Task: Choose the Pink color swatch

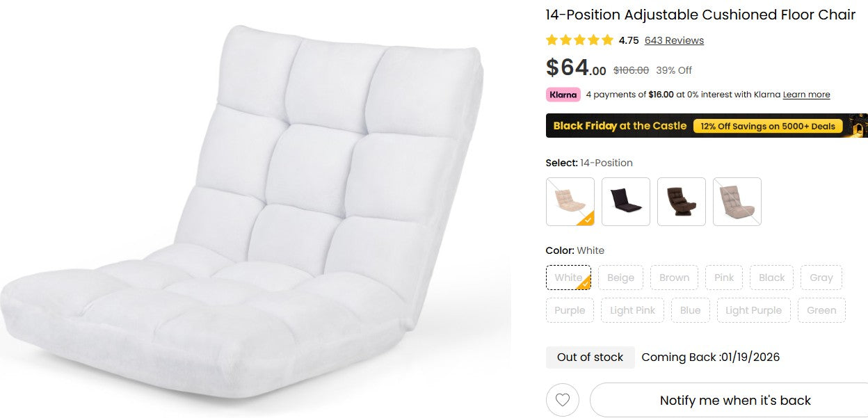Action: tap(723, 277)
